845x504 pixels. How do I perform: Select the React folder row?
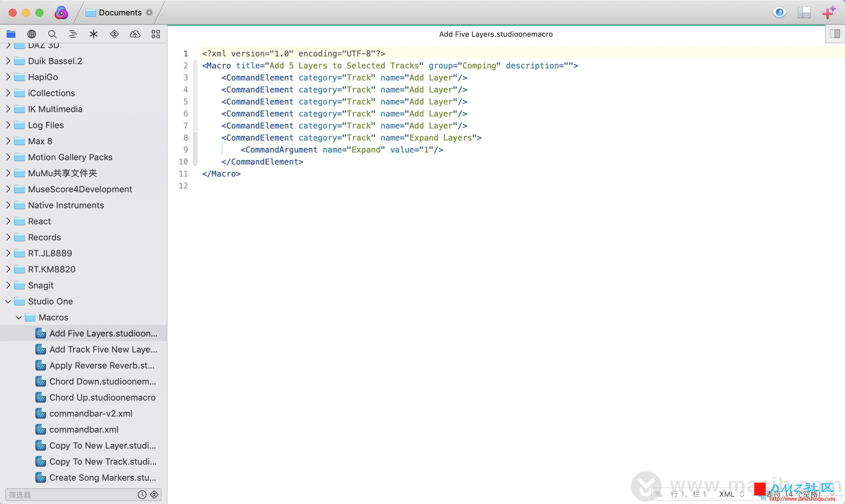tap(83, 221)
